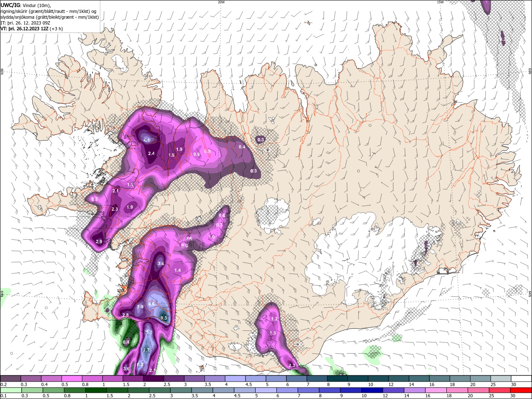Click the 9.5 precipitation value on the map
Image resolution: width=532 pixels, height=399 pixels.
pyautogui.click(x=164, y=318)
